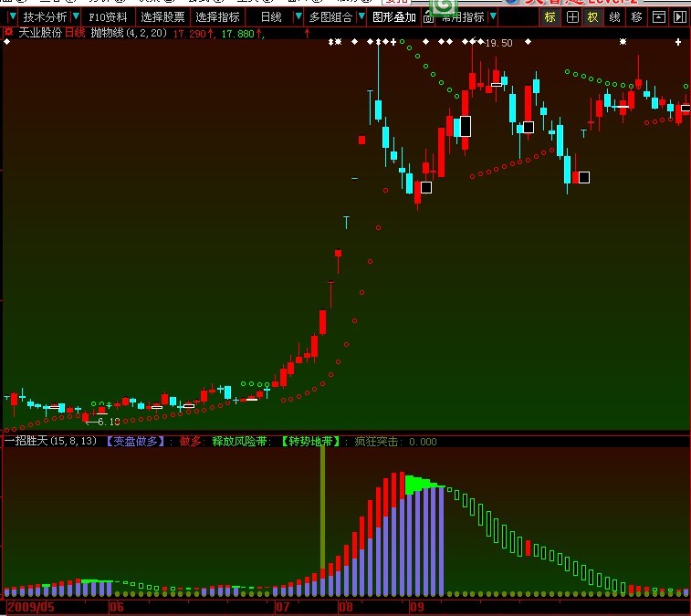Expand the dropdown arrow after 常用指标
This screenshot has height=616, width=691.
coord(493,16)
